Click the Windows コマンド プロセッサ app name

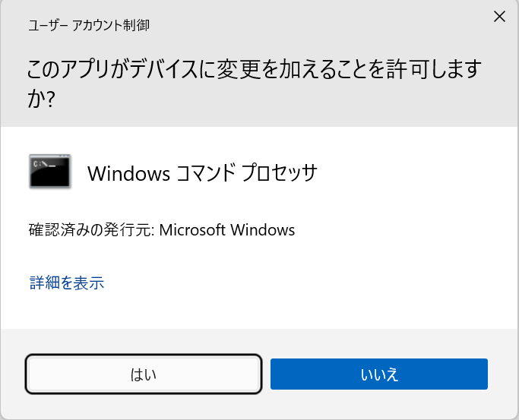pos(201,173)
